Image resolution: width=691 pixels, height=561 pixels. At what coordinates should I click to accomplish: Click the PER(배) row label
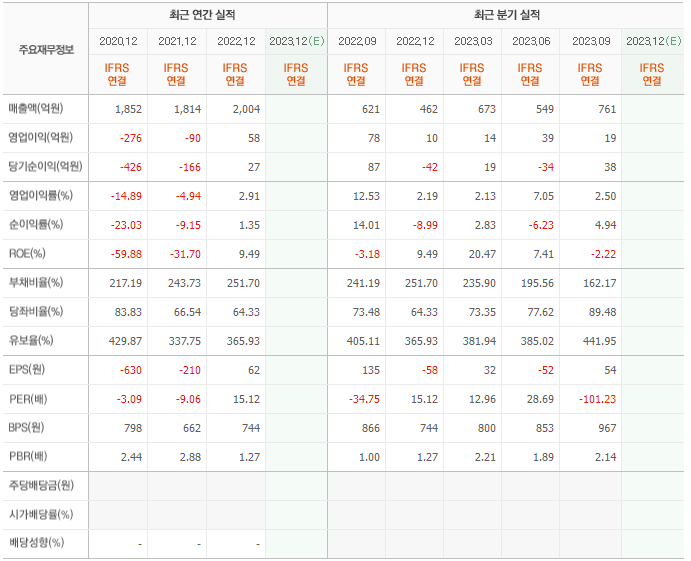point(28,399)
